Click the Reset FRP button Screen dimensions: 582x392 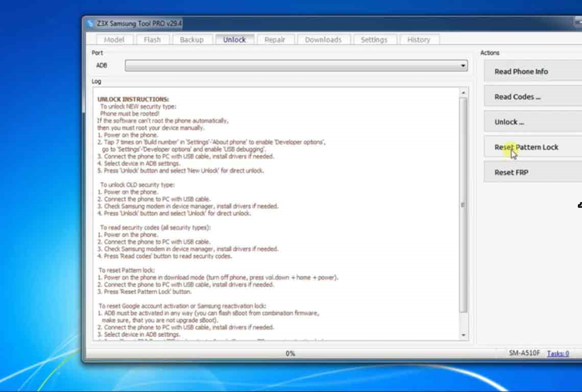click(x=533, y=173)
